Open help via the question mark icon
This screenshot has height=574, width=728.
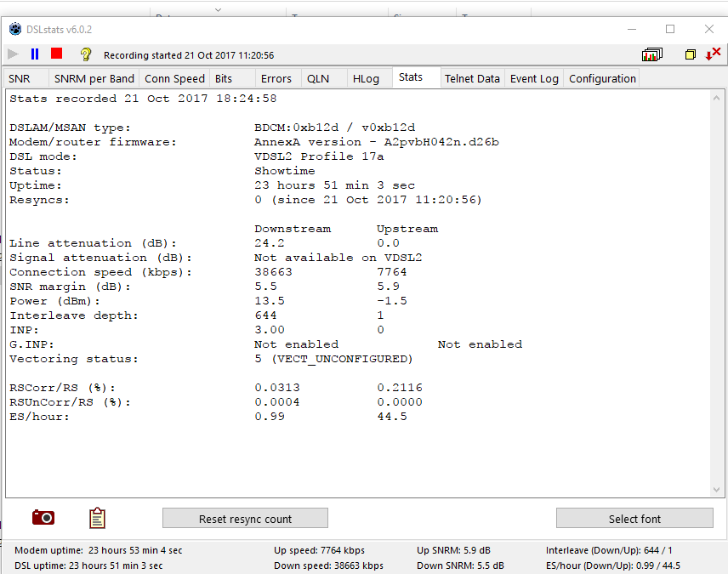pyautogui.click(x=85, y=54)
